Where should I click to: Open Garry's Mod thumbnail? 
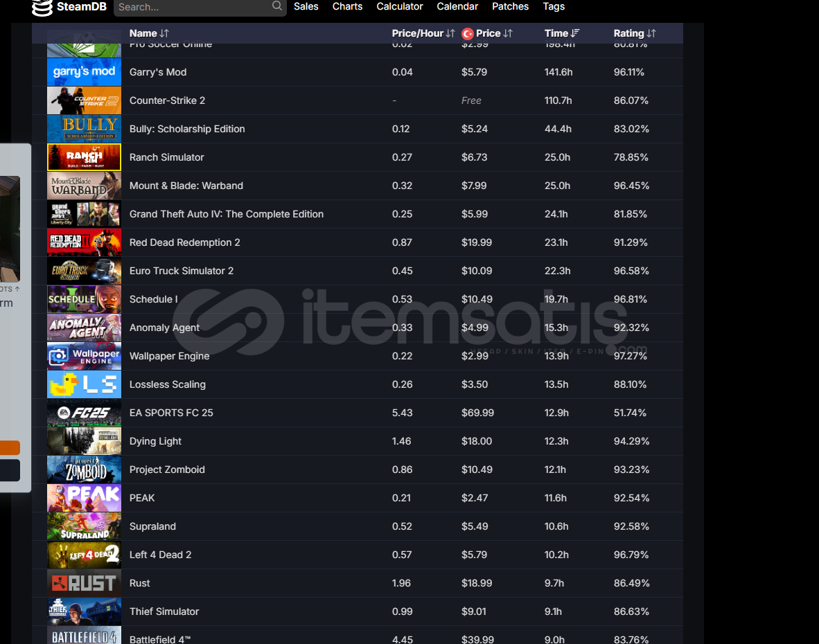pyautogui.click(x=84, y=72)
